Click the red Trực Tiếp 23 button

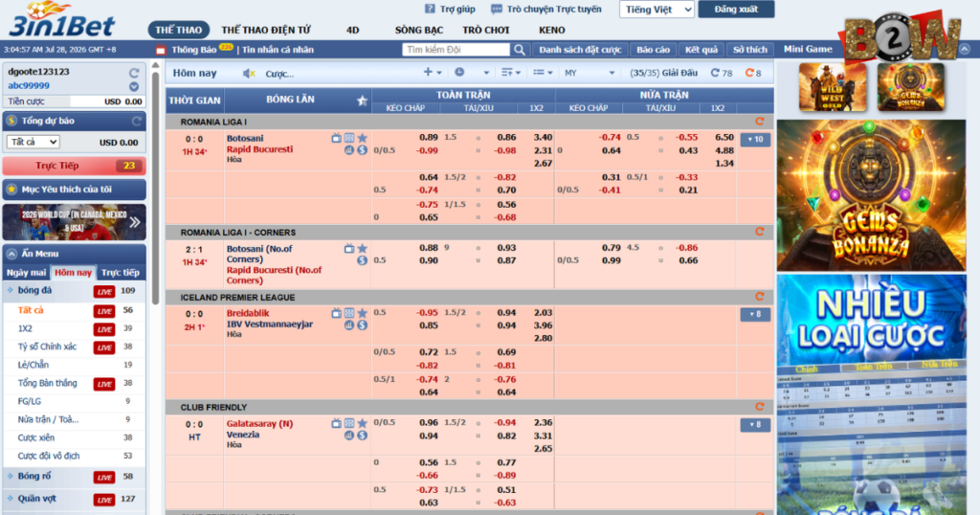coord(74,166)
